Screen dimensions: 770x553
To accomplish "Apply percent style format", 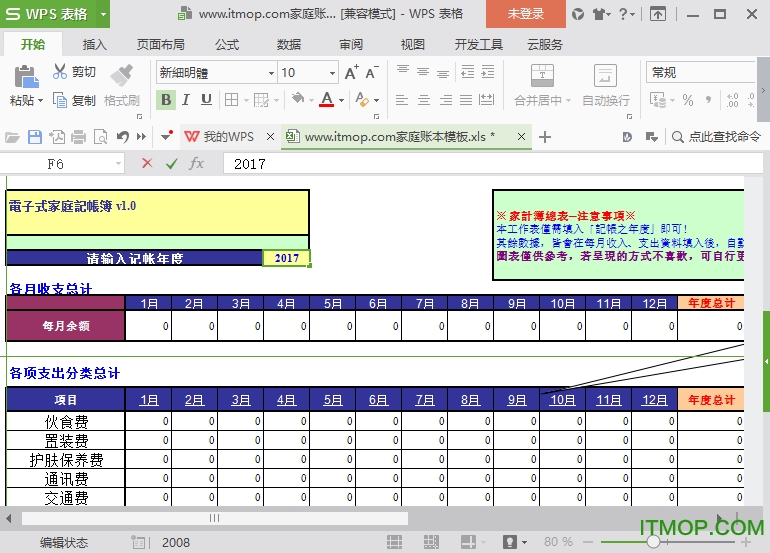I will click(688, 100).
